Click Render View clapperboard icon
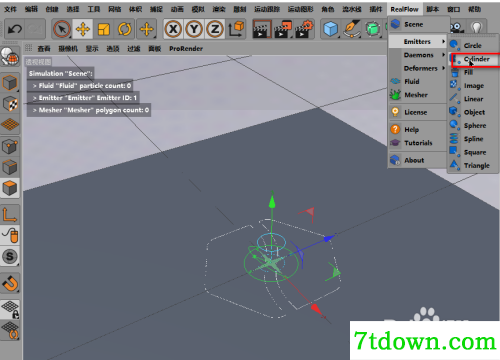 tap(261, 29)
